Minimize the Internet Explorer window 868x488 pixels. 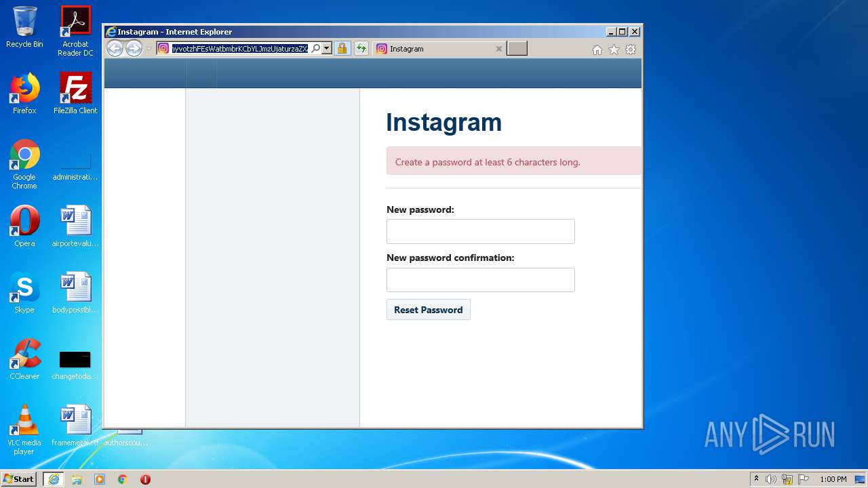tap(611, 32)
